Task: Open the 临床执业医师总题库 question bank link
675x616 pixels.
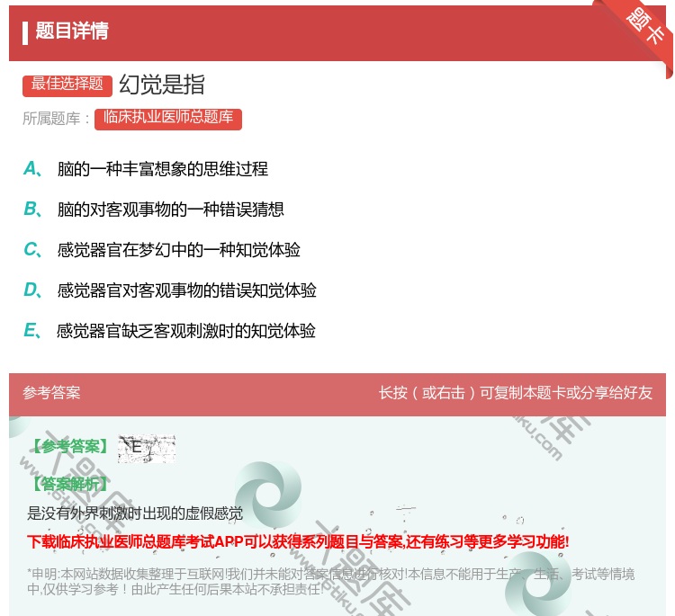Action: click(168, 119)
